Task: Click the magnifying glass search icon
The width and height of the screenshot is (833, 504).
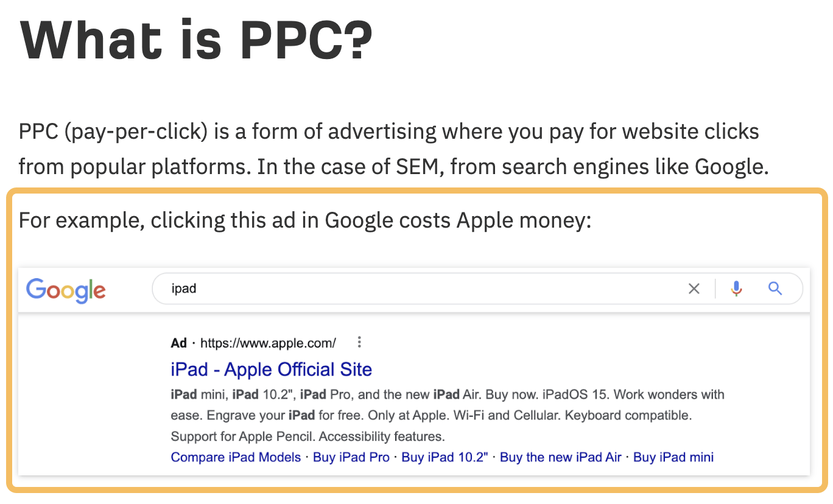Action: tap(775, 289)
